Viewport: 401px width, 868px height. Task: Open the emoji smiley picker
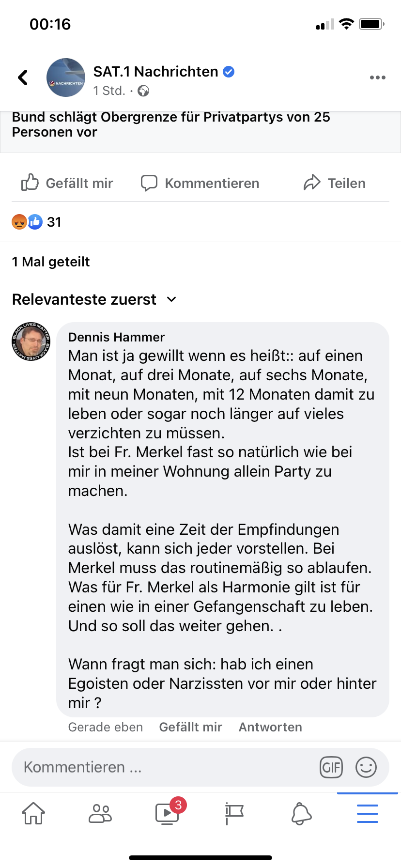pyautogui.click(x=366, y=767)
